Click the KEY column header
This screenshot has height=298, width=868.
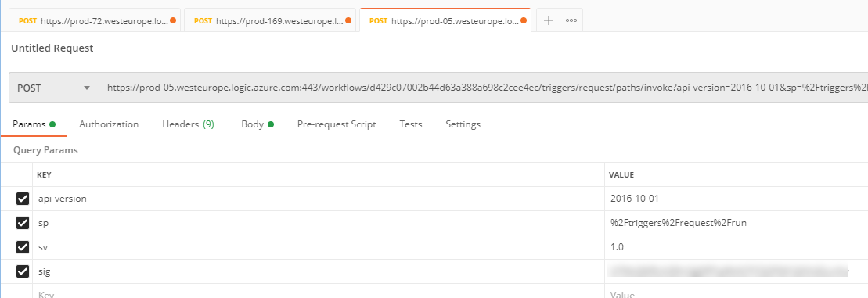45,174
